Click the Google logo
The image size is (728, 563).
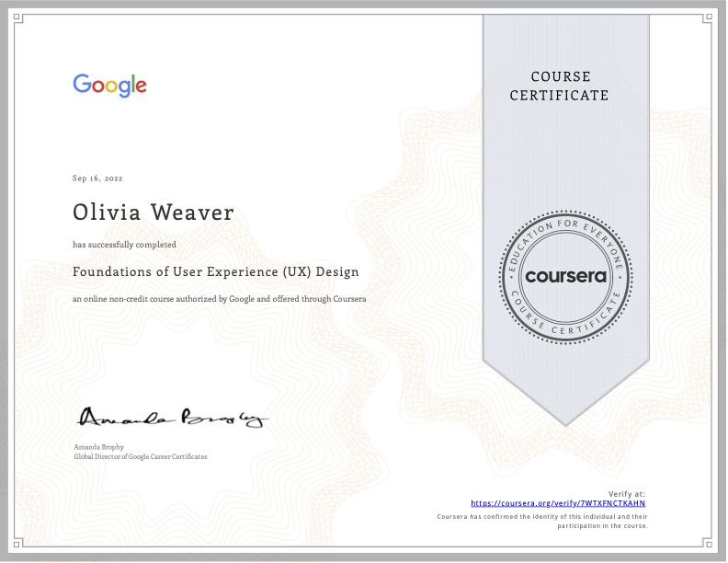pos(109,86)
